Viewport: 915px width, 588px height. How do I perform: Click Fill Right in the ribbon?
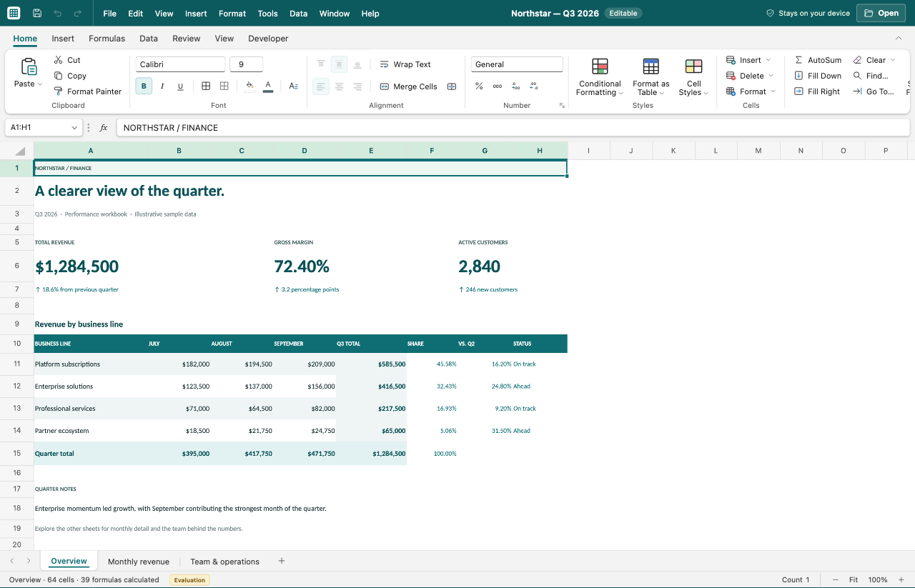click(x=817, y=91)
